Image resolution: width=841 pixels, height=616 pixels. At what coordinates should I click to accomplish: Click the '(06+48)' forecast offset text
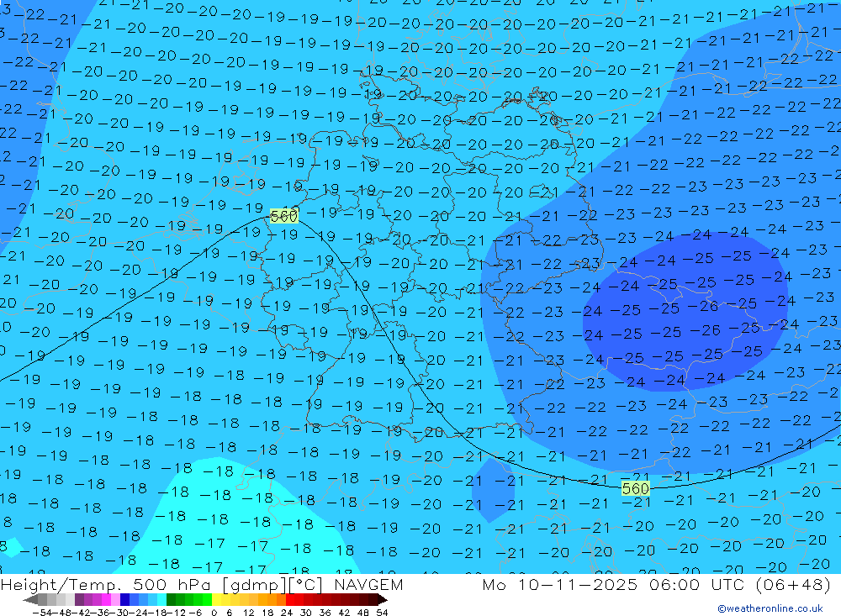pyautogui.click(x=792, y=584)
